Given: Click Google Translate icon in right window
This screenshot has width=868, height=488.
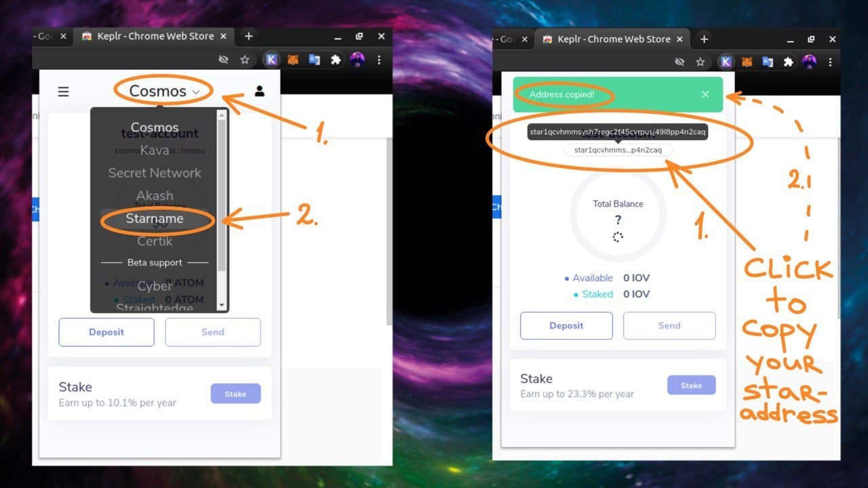Looking at the screenshot, I should tap(768, 62).
